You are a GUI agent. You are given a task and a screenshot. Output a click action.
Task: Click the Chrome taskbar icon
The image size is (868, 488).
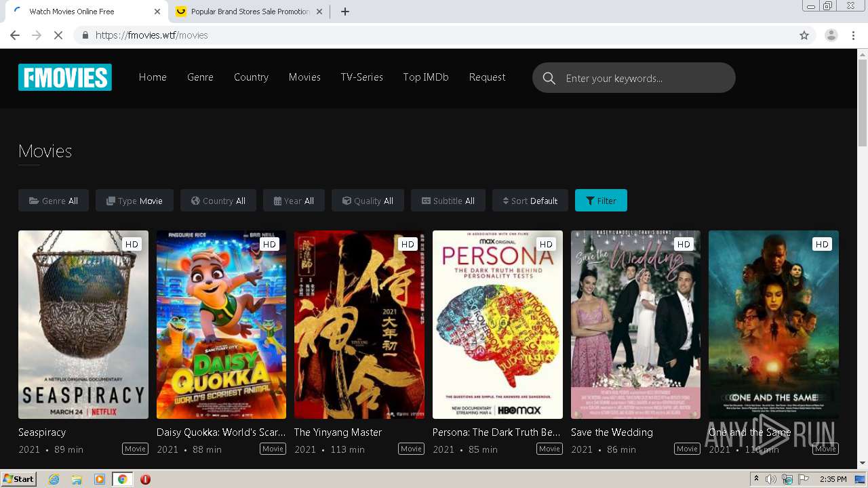click(x=122, y=479)
